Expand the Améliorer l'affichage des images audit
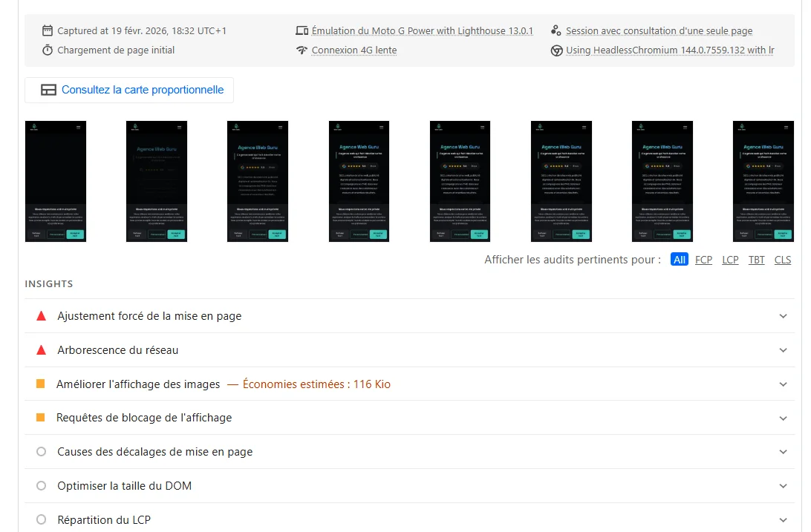 tap(783, 384)
